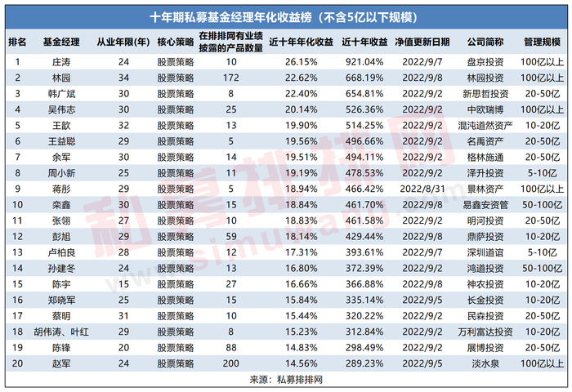The width and height of the screenshot is (572, 392).
Task: Click the date 2022/8/31
Action: [422, 189]
